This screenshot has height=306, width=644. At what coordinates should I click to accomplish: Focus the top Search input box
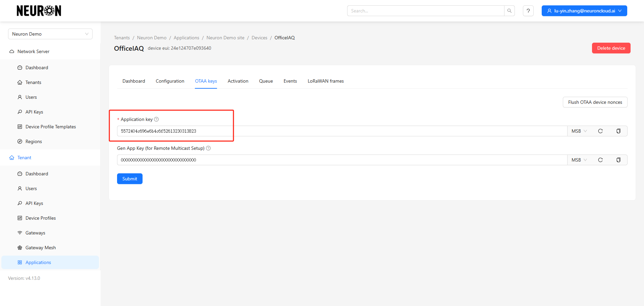[x=426, y=11]
